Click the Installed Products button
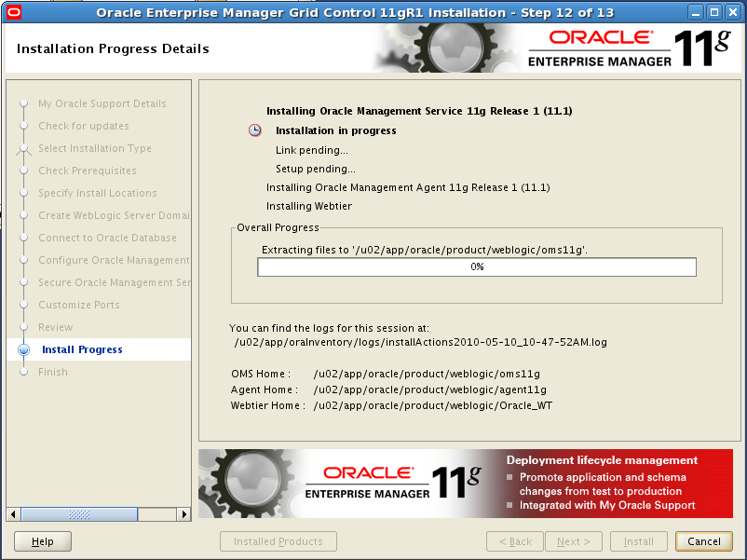The width and height of the screenshot is (747, 560). coord(278,541)
